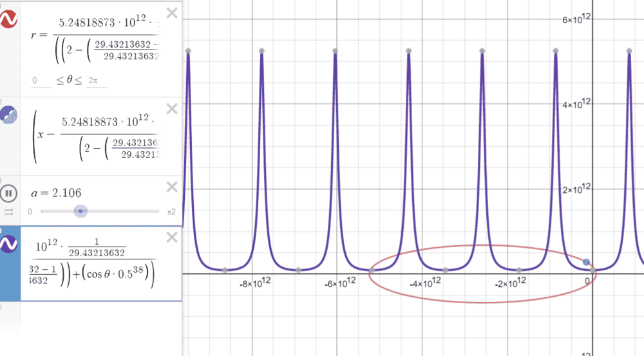The width and height of the screenshot is (644, 356).
Task: Edit the theta upper bound 2π field
Action: pos(97,80)
